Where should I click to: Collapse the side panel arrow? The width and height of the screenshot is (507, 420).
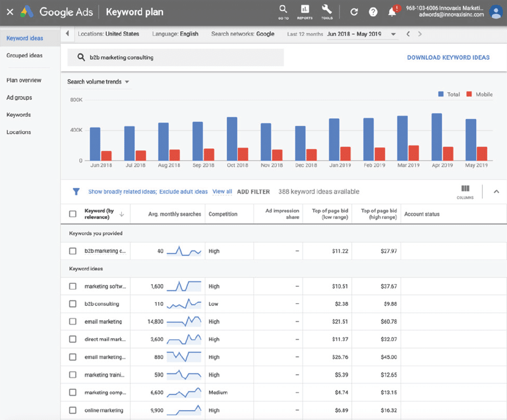click(x=67, y=33)
